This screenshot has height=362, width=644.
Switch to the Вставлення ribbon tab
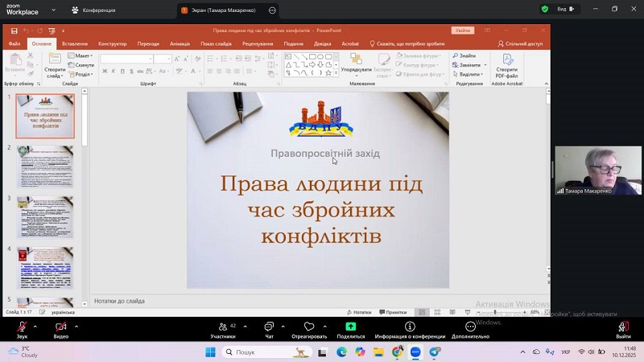pos(74,43)
